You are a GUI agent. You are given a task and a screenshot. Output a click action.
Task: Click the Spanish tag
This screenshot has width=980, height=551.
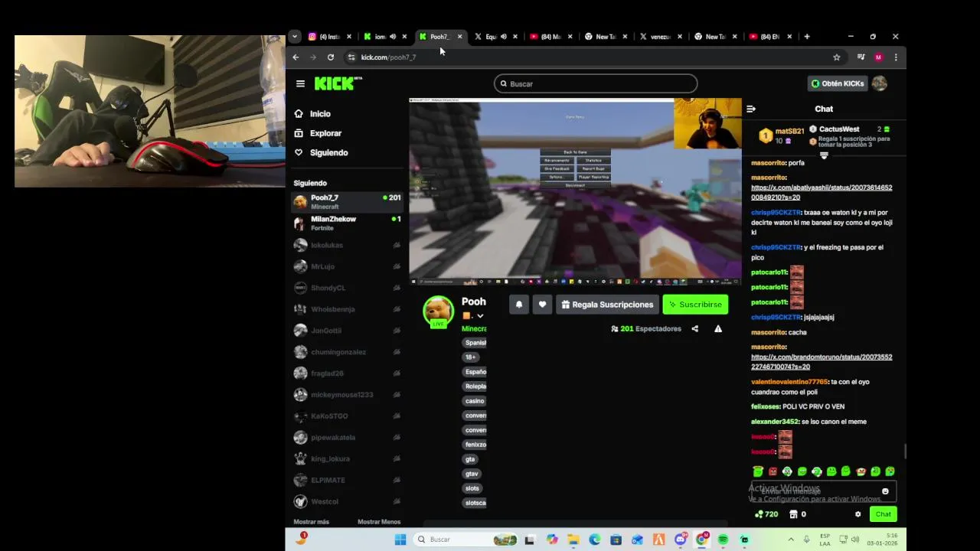(x=475, y=343)
